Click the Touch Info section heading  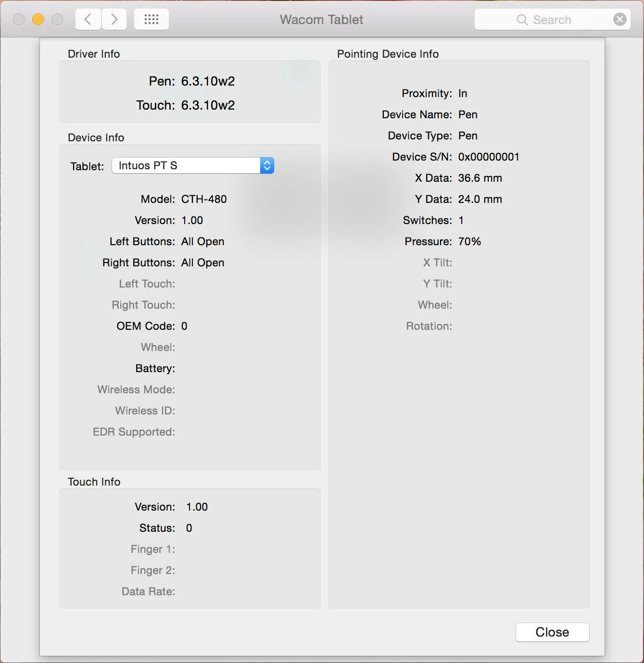click(x=94, y=482)
